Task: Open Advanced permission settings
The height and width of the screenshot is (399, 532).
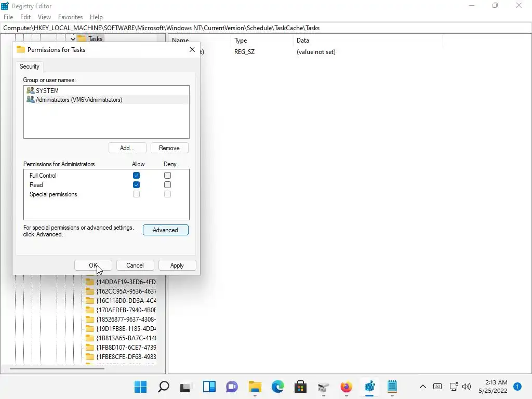Action: coord(165,230)
